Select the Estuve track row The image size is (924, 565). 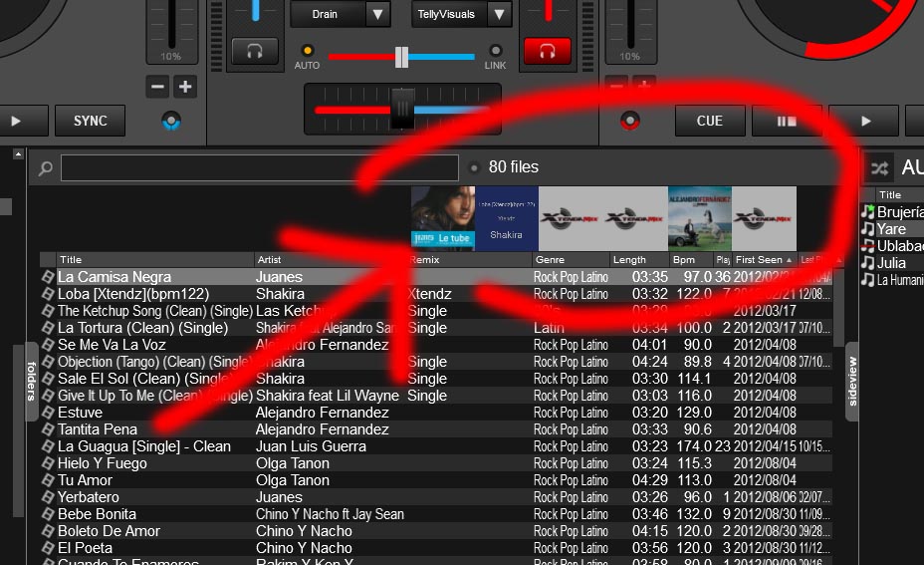tap(436, 413)
